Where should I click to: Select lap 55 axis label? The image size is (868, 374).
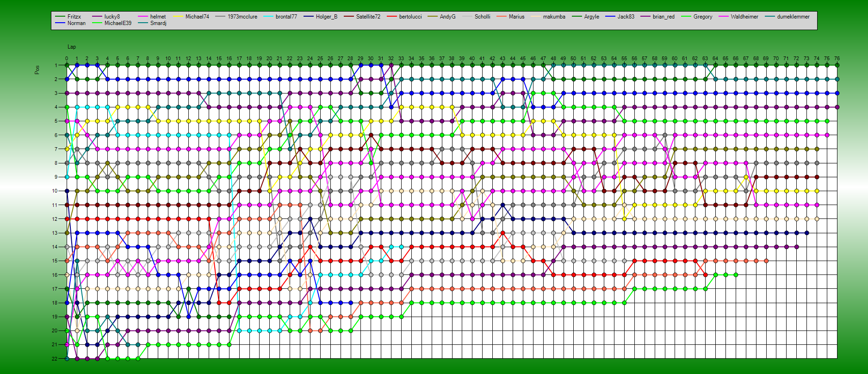(624, 59)
